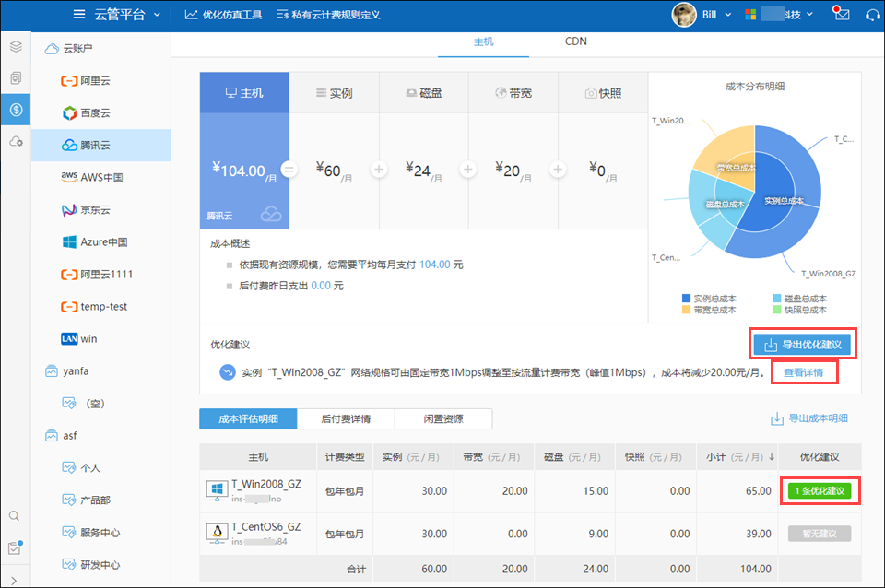The height and width of the screenshot is (588, 885).
Task: Click the mail notification icon
Action: point(840,14)
